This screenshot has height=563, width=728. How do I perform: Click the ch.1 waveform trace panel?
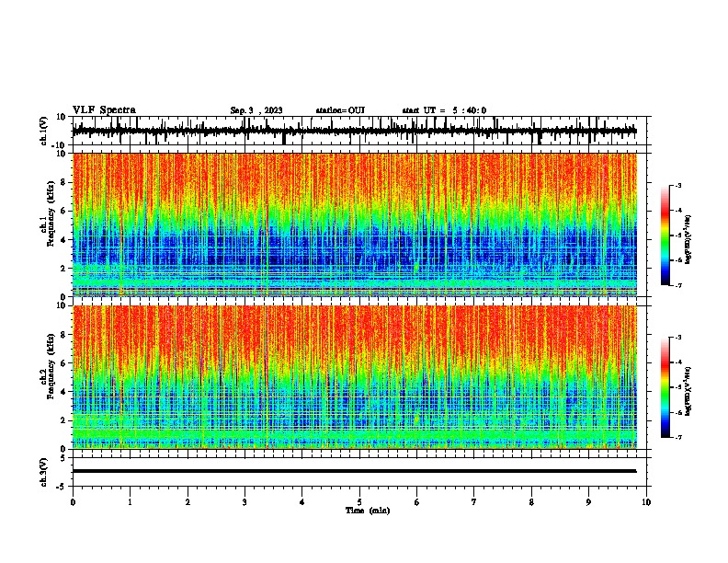[359, 131]
